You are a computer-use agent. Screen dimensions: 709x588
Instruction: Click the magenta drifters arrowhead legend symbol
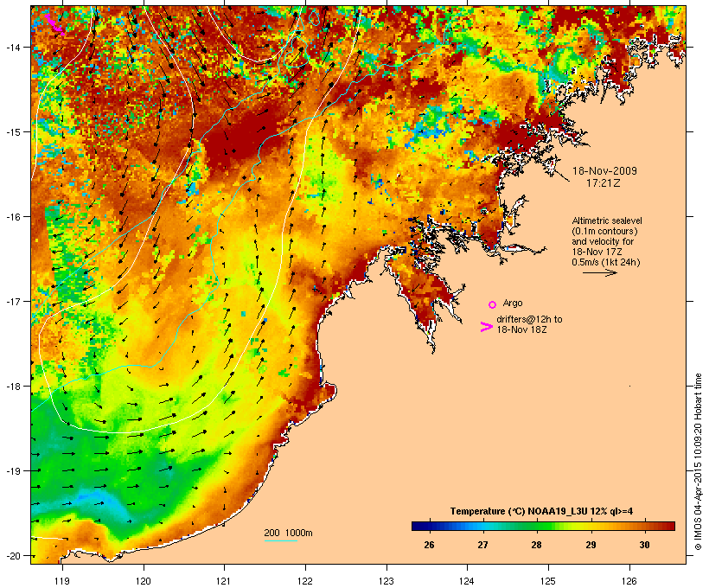[x=486, y=327]
